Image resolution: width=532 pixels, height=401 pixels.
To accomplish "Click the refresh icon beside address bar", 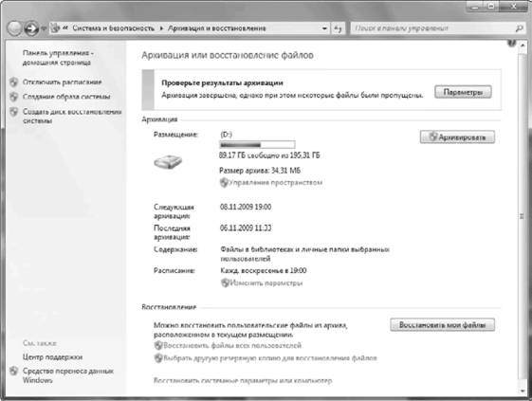I will tap(338, 28).
